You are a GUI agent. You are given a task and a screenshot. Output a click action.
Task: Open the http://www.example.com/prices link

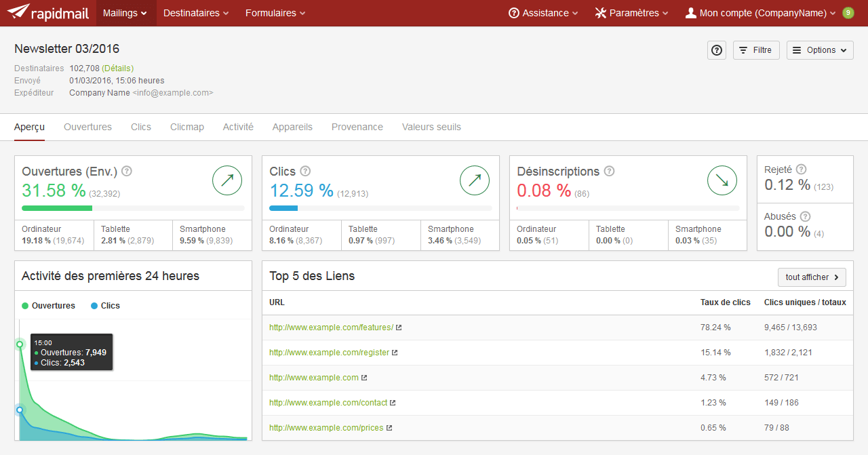(326, 428)
